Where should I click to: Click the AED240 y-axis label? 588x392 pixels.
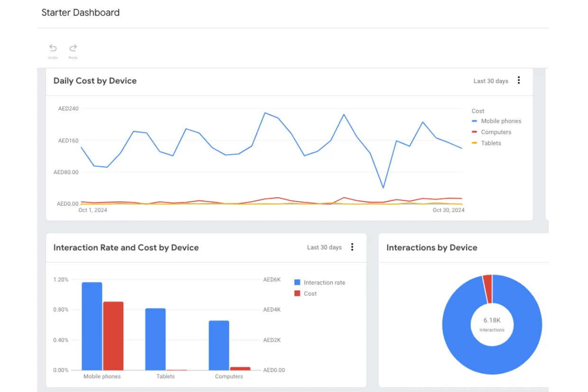coord(68,109)
